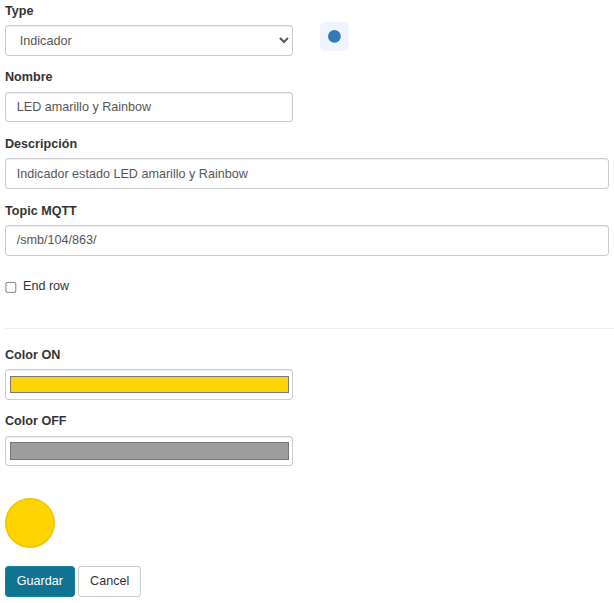Open the Type dropdown showing Indicador
614x603 pixels.
(x=149, y=41)
